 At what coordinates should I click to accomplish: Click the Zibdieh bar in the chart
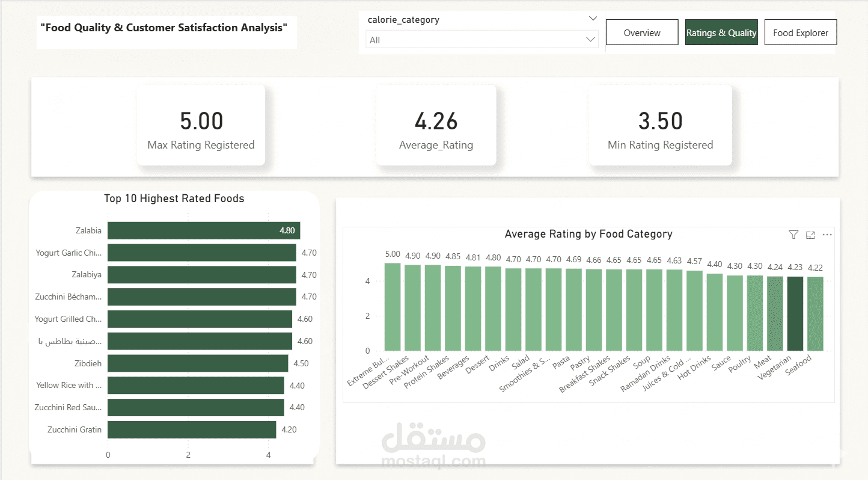tap(198, 363)
